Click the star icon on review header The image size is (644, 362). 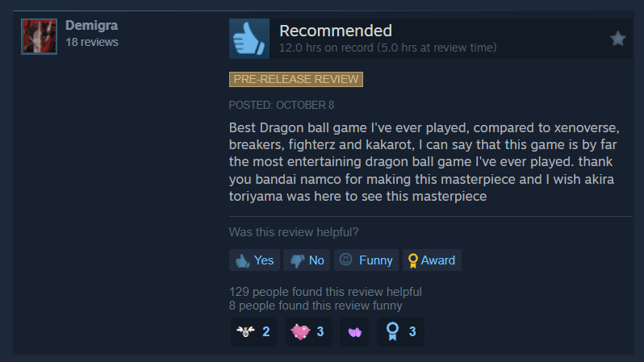tap(617, 39)
